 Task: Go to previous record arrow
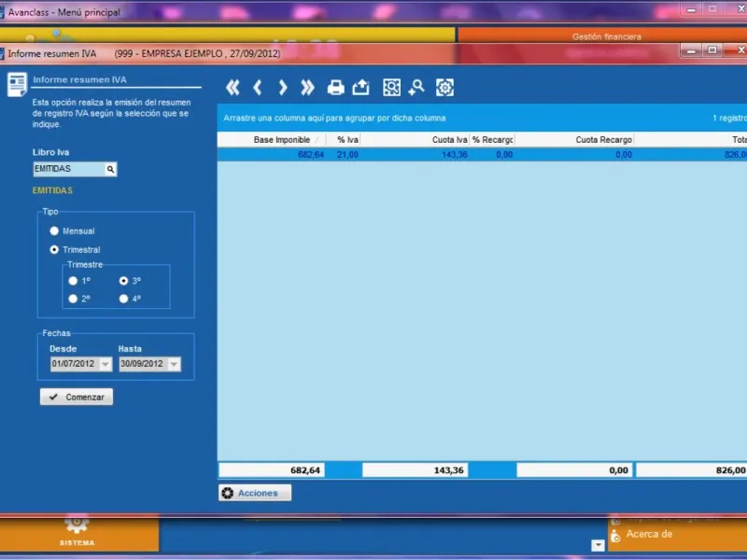click(258, 88)
